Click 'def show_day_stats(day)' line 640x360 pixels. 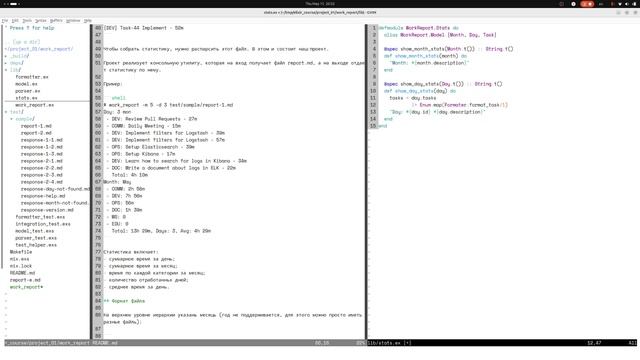(420, 91)
